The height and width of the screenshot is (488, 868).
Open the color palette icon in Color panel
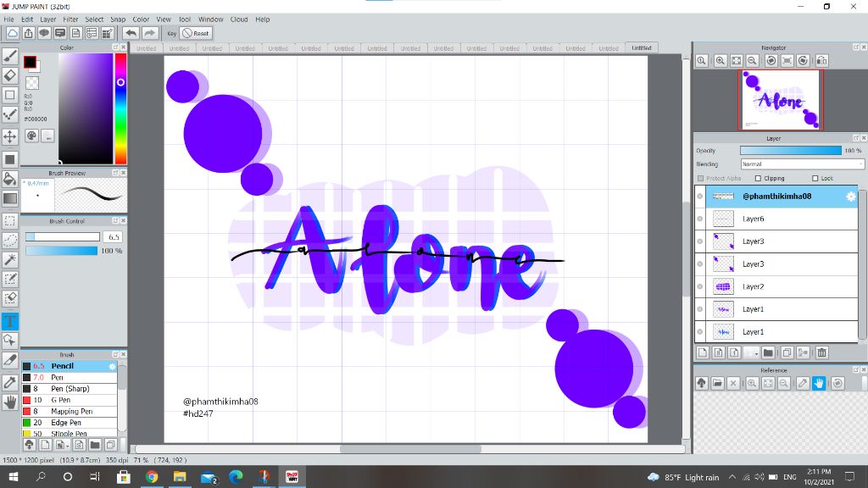(x=32, y=136)
